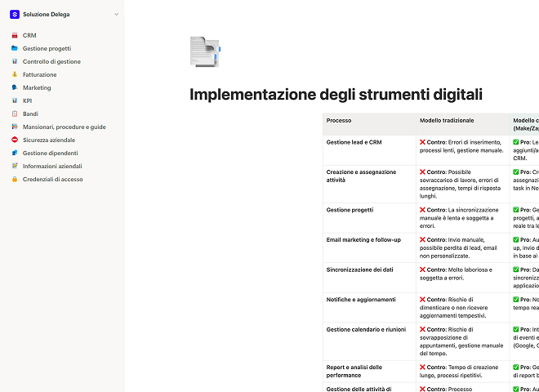Expand the Soluzione Delega workspace chevron

116,15
